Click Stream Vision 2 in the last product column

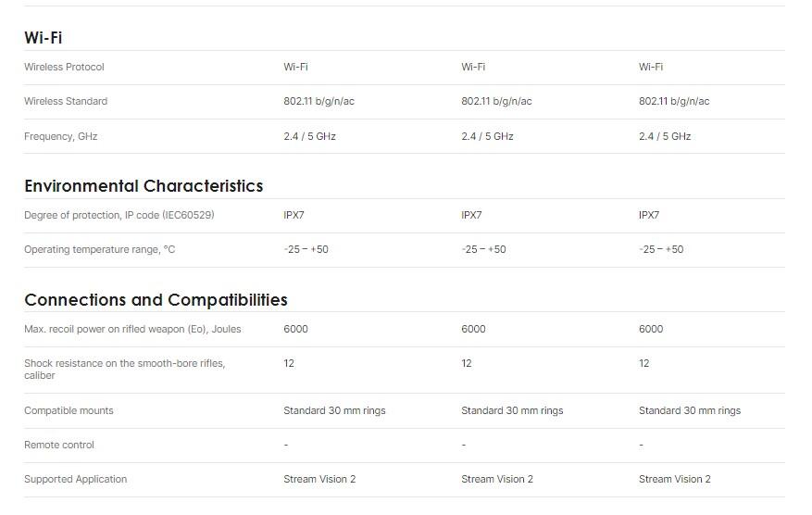pos(675,479)
